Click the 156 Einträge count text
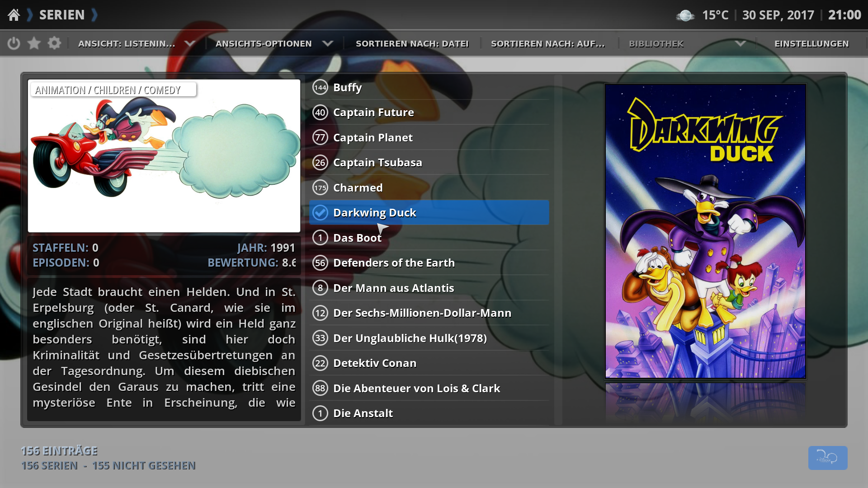 pos(59,451)
